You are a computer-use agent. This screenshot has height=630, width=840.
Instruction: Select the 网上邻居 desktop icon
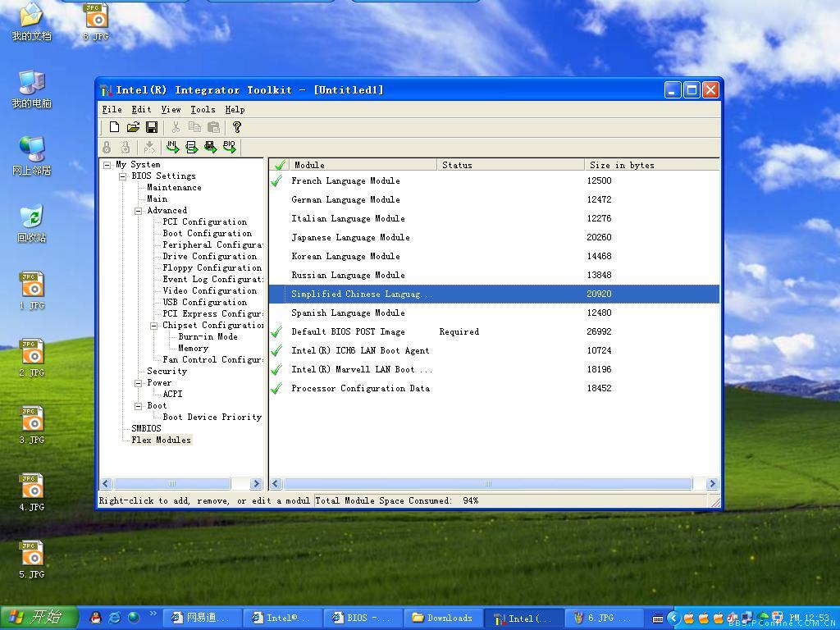tap(32, 157)
